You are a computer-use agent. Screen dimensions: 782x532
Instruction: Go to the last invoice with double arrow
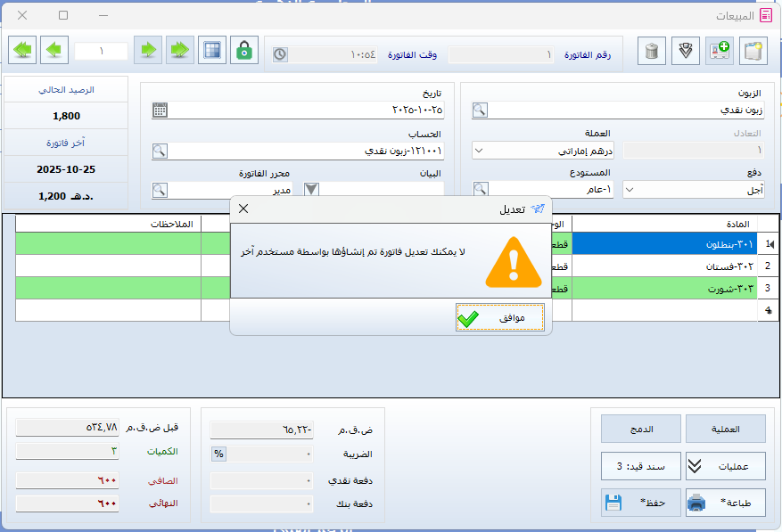point(23,51)
